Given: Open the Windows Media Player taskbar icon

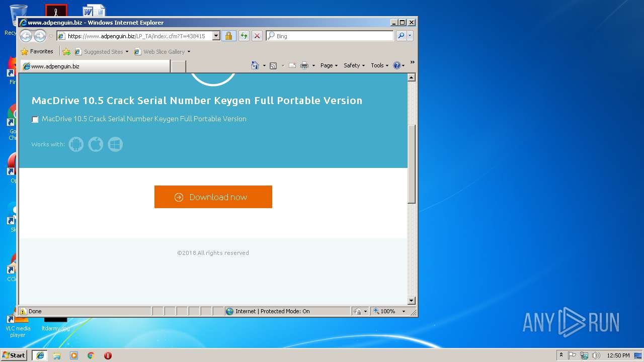Looking at the screenshot, I should click(74, 355).
